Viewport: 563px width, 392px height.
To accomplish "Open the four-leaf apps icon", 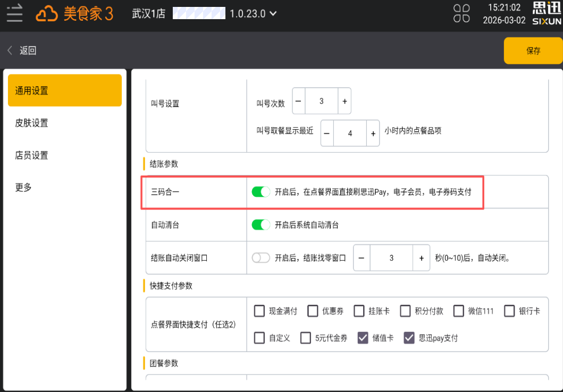I will pos(461,13).
